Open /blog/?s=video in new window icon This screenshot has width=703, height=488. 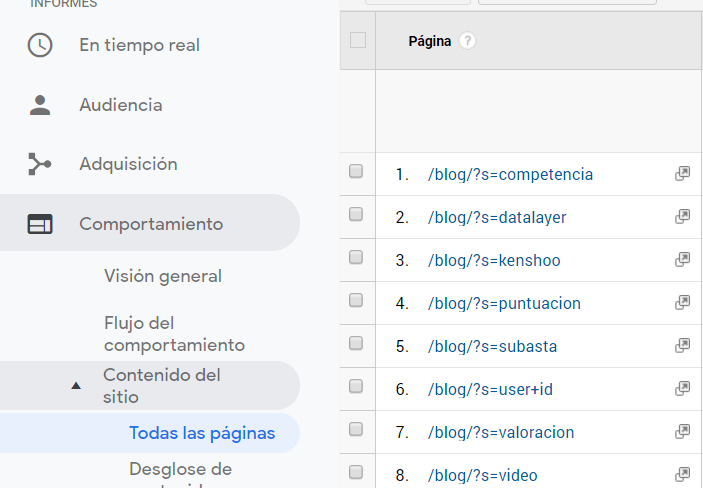[x=682, y=474]
